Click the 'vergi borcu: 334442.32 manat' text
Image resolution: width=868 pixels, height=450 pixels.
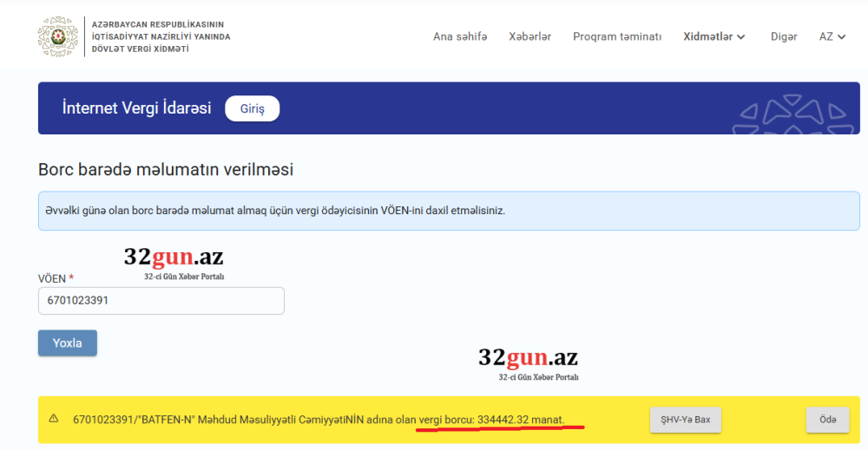[491, 420]
